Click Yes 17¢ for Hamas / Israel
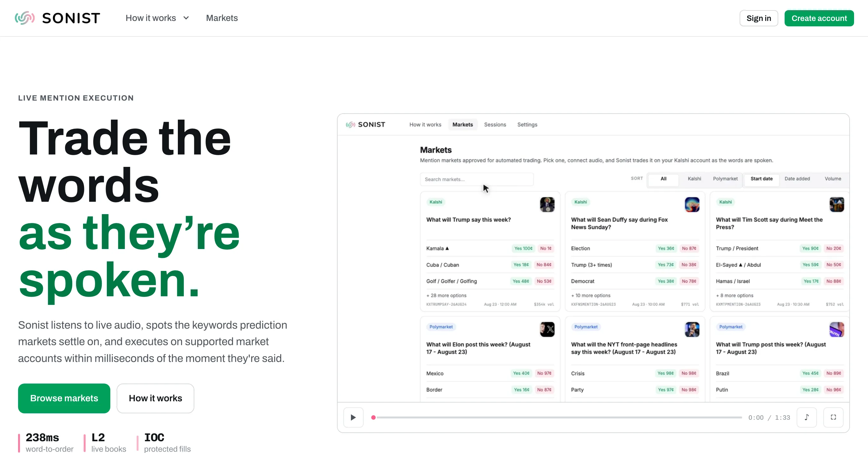Screen dimensions: 868x453 (x=811, y=281)
